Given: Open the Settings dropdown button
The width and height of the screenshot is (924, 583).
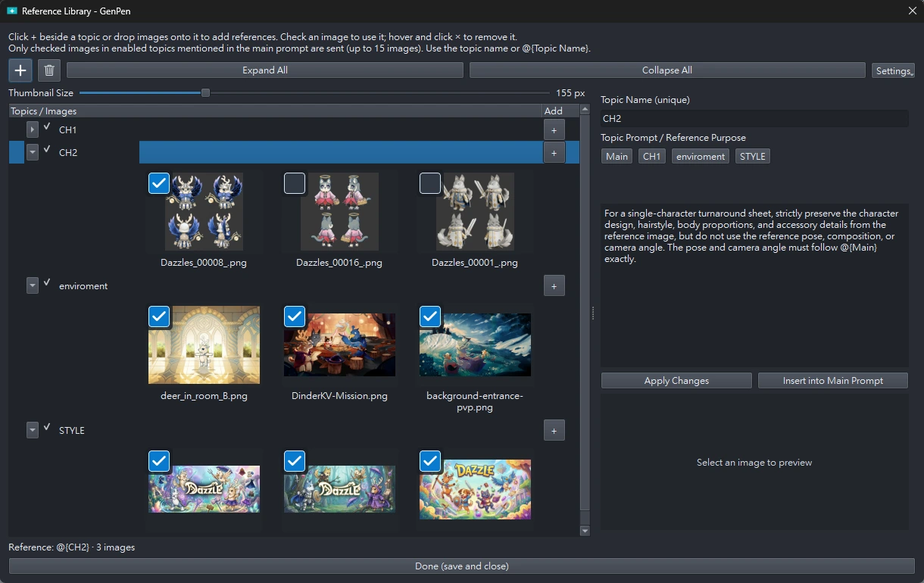Looking at the screenshot, I should 894,70.
